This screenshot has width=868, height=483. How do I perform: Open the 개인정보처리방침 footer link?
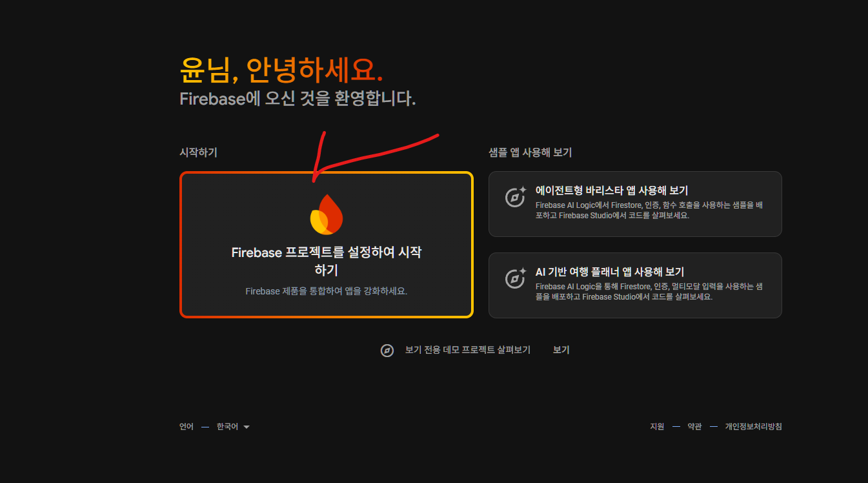point(753,427)
